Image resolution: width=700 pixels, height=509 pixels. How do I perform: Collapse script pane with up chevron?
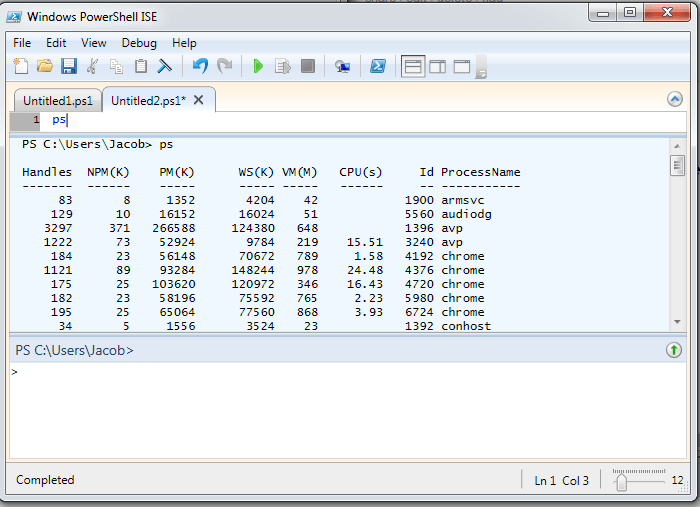tap(675, 99)
